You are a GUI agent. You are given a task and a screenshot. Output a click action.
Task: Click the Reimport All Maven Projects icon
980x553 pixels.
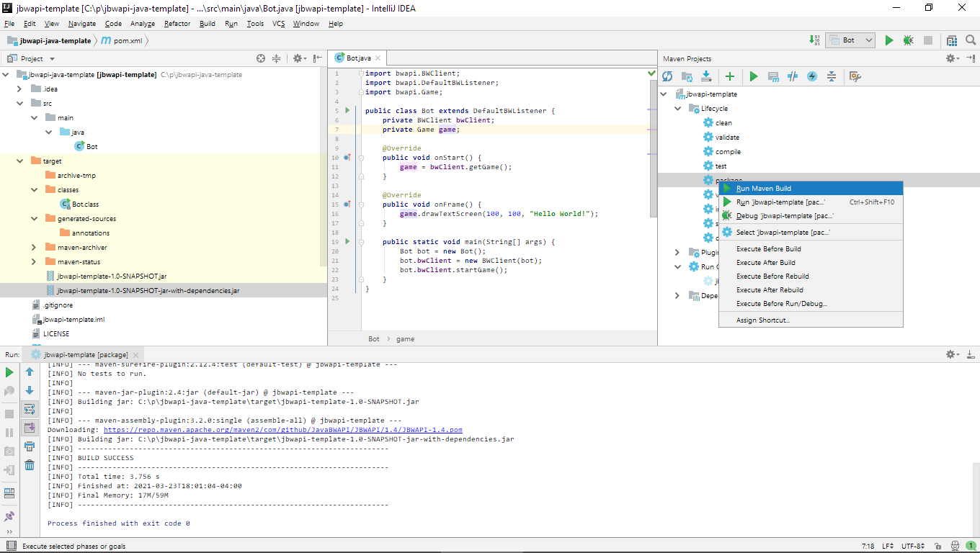coord(667,76)
